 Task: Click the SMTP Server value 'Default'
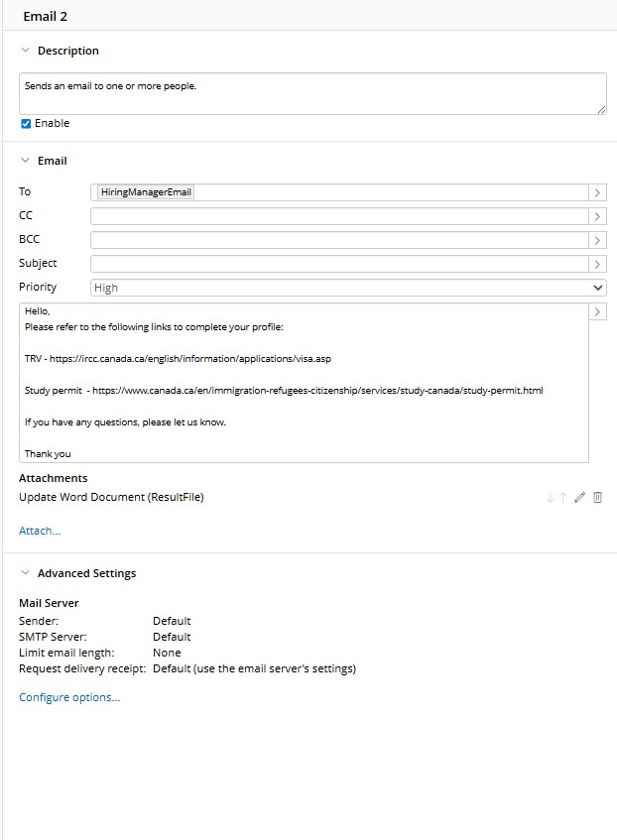tap(172, 637)
